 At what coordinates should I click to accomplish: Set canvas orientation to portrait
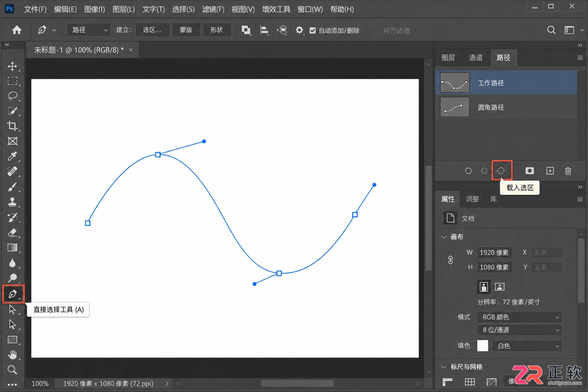coord(484,287)
